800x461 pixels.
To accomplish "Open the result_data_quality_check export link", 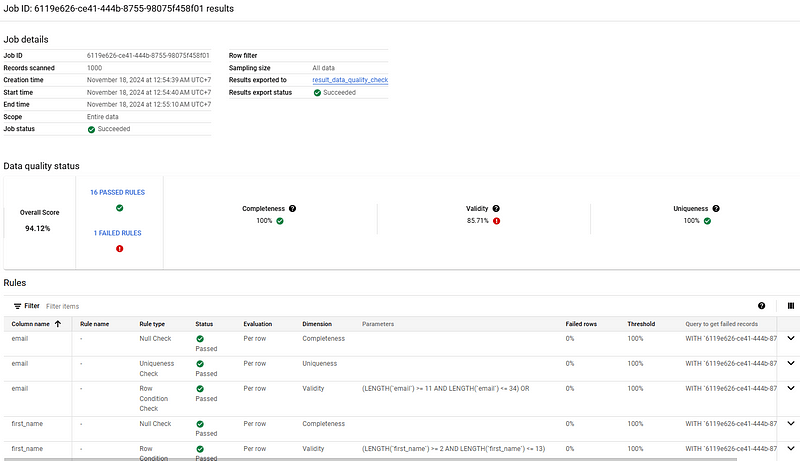I will [x=350, y=80].
